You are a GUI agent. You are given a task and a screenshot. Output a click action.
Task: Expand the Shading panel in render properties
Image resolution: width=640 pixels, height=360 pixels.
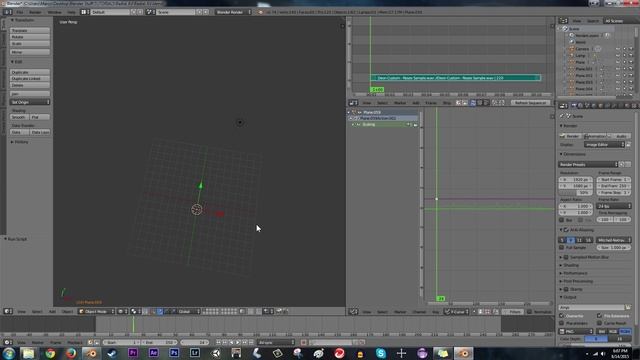tap(570, 265)
